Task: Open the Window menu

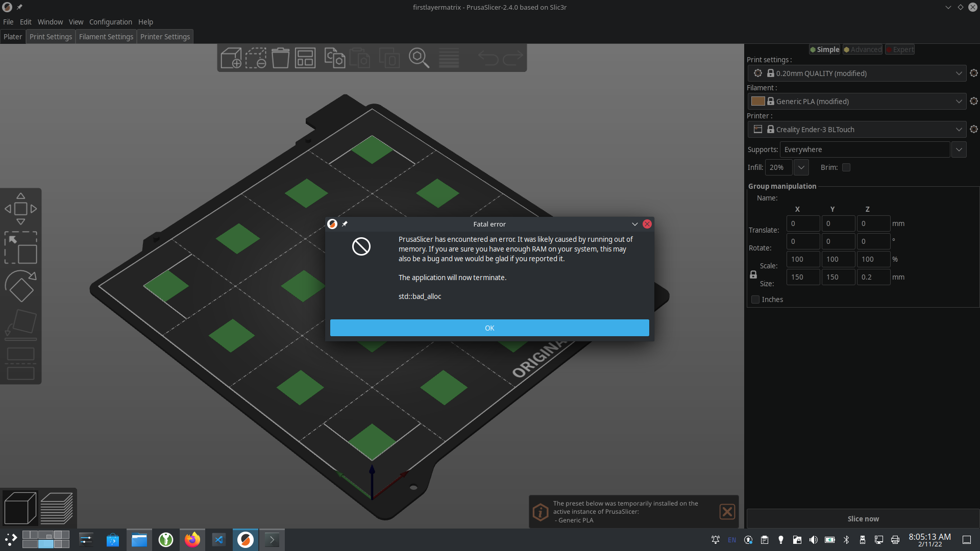Action: pos(50,22)
